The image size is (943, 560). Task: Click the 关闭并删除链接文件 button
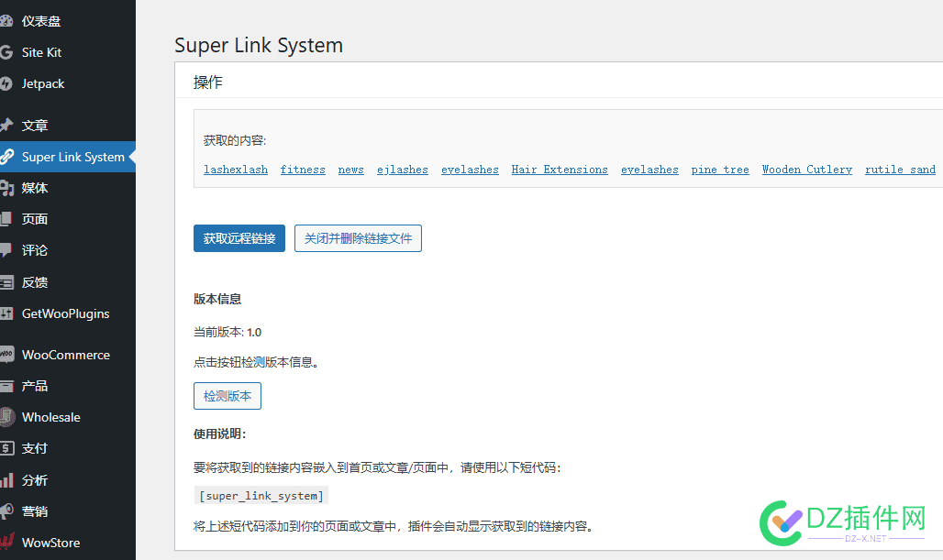(358, 238)
